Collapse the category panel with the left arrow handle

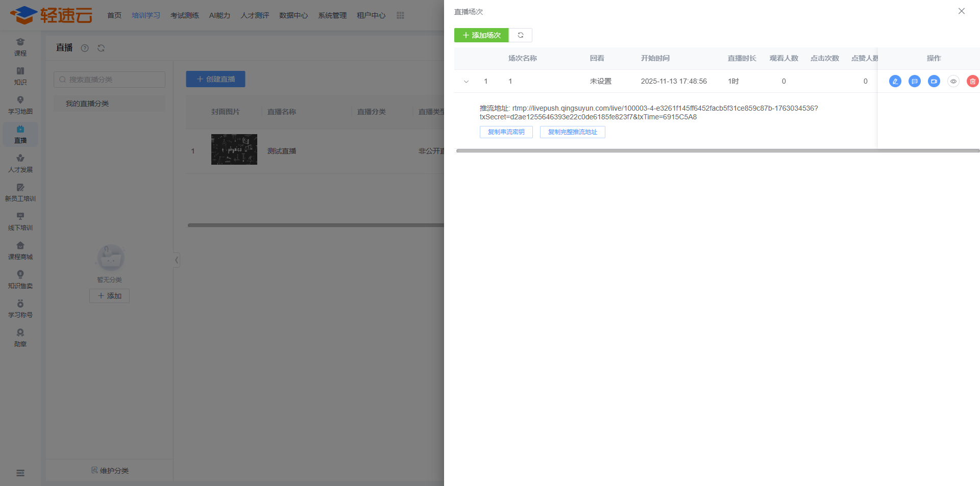click(x=176, y=260)
